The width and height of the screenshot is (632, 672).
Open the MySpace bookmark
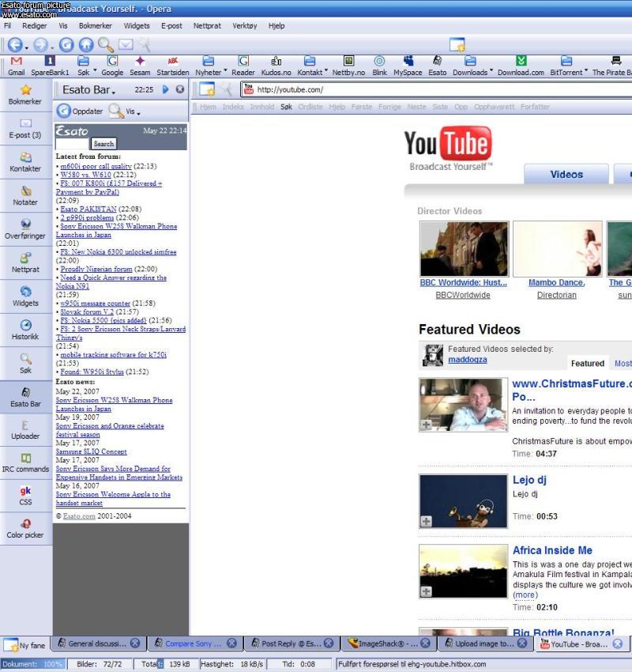coord(408,66)
